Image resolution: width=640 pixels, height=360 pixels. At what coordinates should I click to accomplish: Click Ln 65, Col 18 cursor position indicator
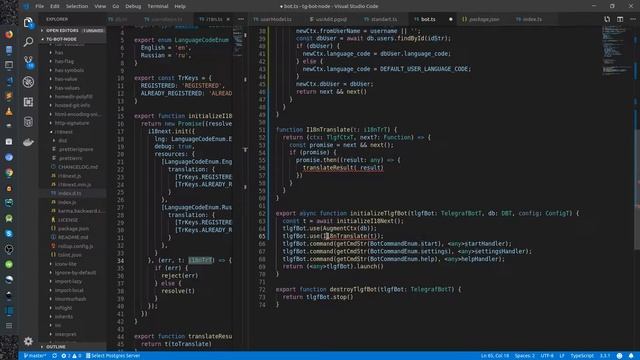coord(495,356)
